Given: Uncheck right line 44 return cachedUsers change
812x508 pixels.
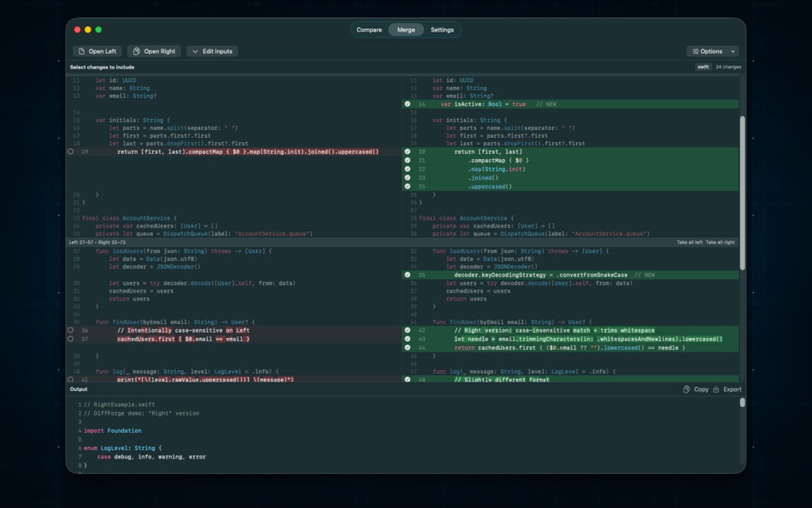Looking at the screenshot, I should point(408,348).
